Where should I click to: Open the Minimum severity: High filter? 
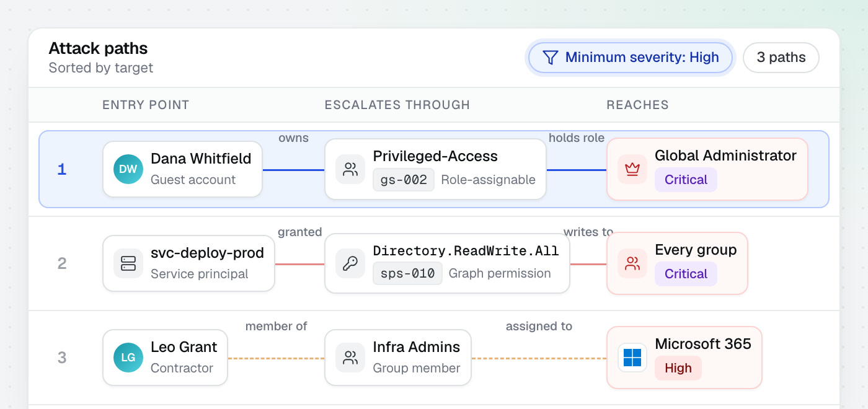point(631,58)
